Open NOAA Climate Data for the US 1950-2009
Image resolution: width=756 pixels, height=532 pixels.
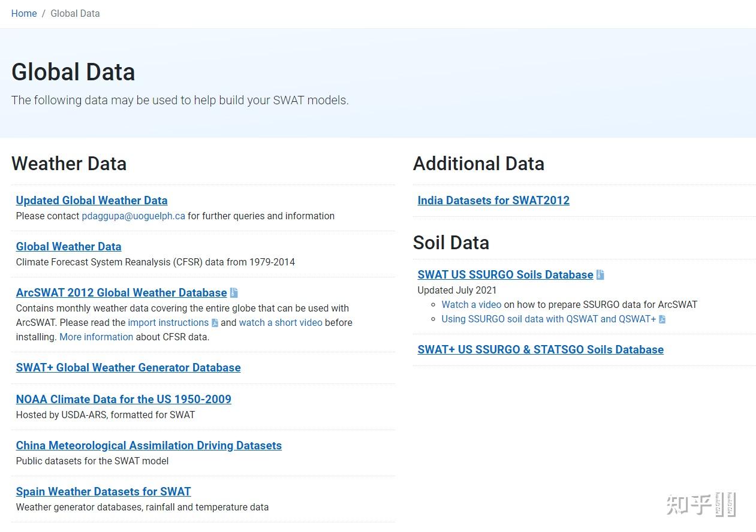tap(124, 399)
